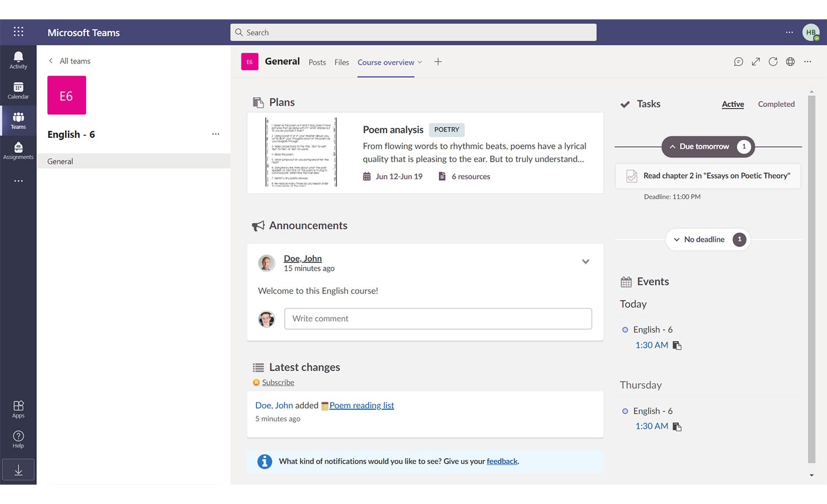Click the Subscribe RSS icon
The height and width of the screenshot is (504, 827).
pos(256,382)
